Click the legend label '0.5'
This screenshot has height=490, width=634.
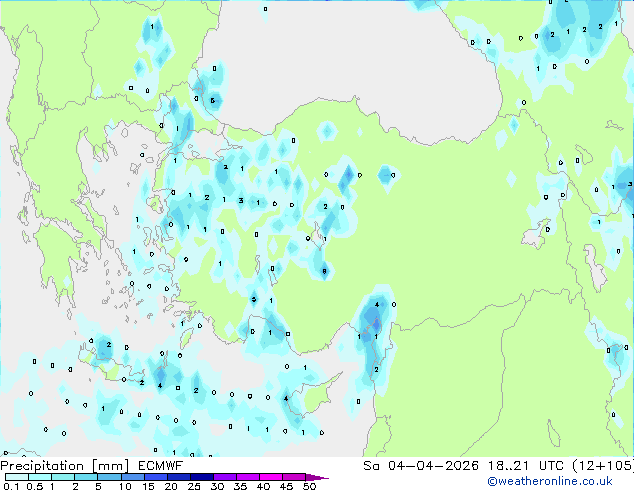click(x=34, y=486)
